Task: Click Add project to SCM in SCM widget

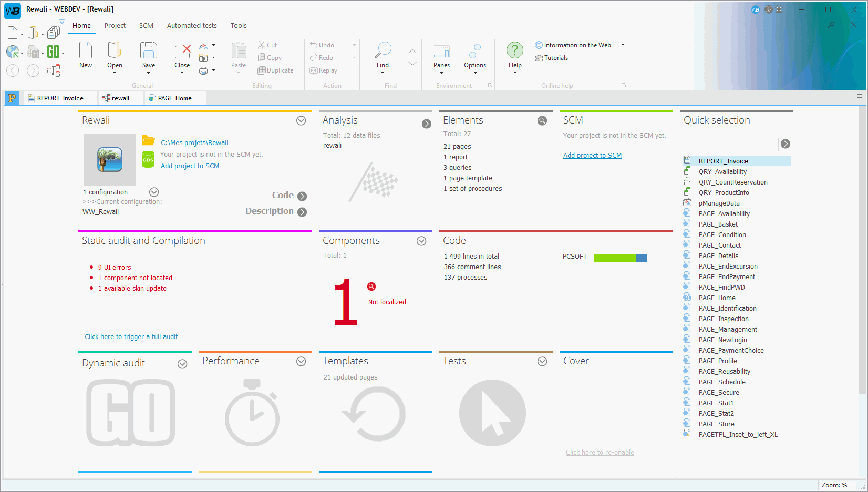Action: click(592, 156)
